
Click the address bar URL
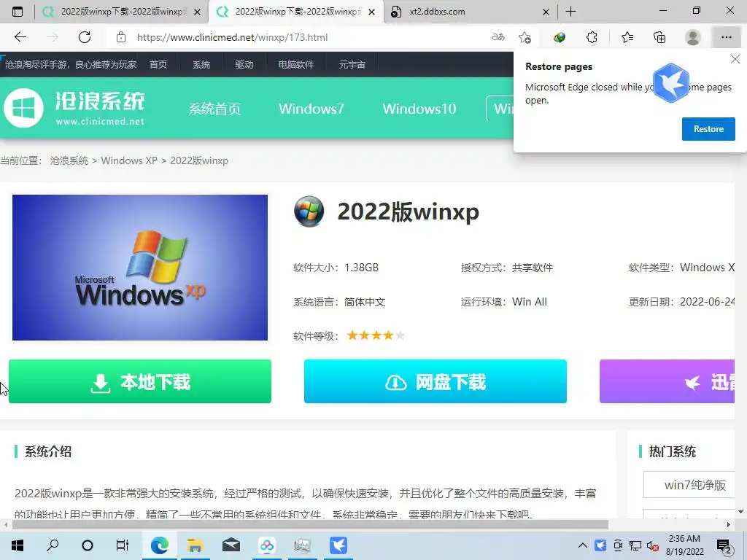233,37
